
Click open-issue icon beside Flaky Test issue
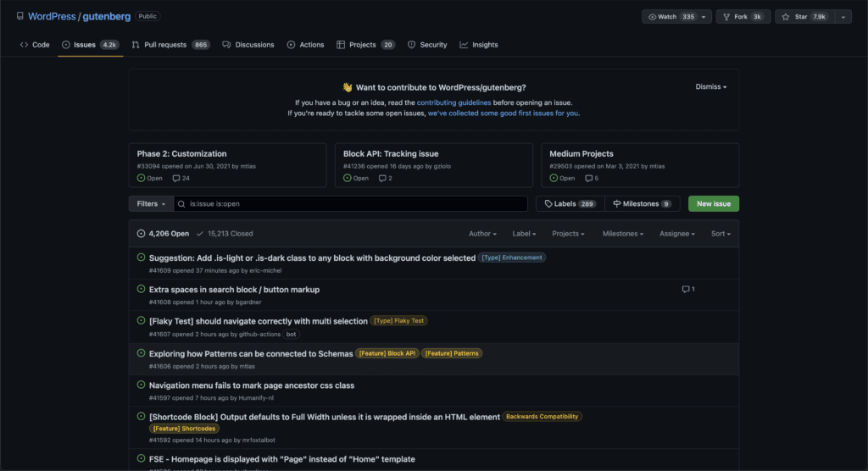click(x=142, y=320)
